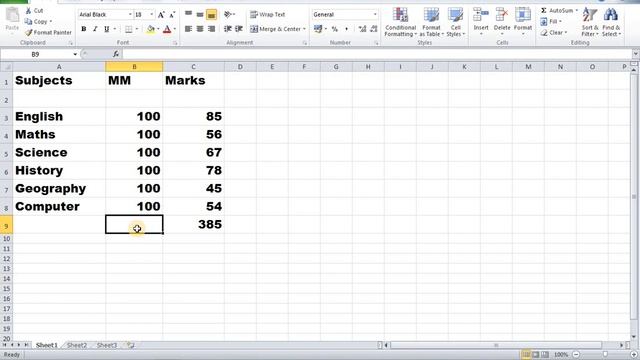Select Top Align button
The image size is (640, 360).
pyautogui.click(x=188, y=15)
